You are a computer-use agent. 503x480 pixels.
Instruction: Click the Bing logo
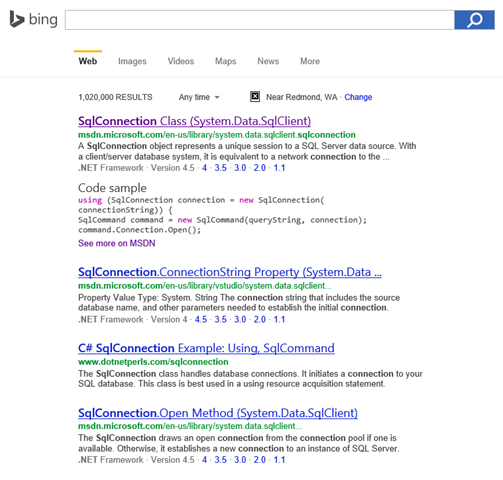pyautogui.click(x=33, y=19)
